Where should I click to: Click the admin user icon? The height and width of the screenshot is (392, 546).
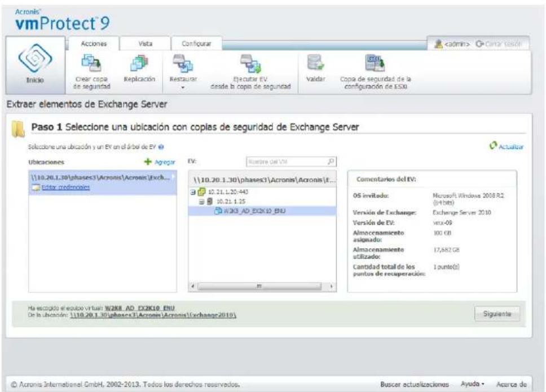(439, 44)
